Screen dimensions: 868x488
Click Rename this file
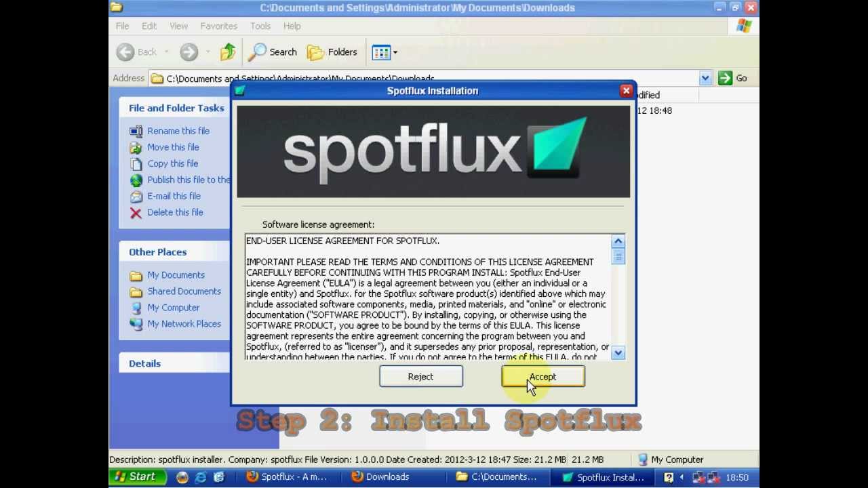[x=178, y=131]
